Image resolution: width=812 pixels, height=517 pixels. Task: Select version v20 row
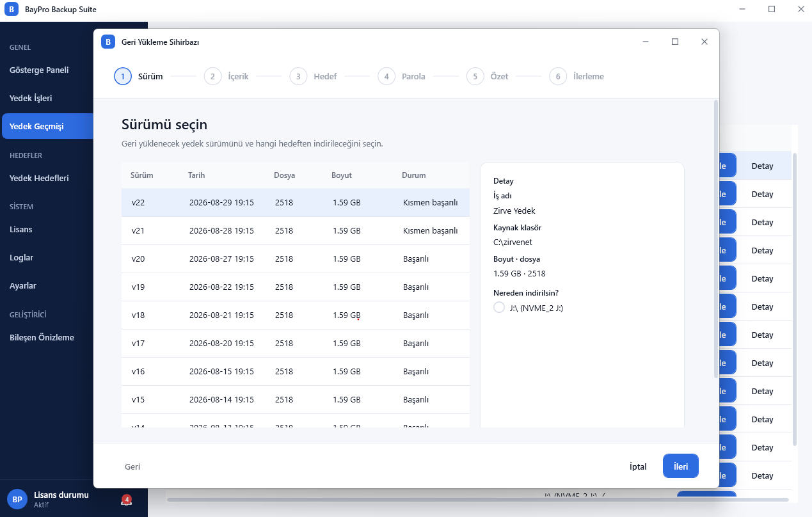[296, 259]
